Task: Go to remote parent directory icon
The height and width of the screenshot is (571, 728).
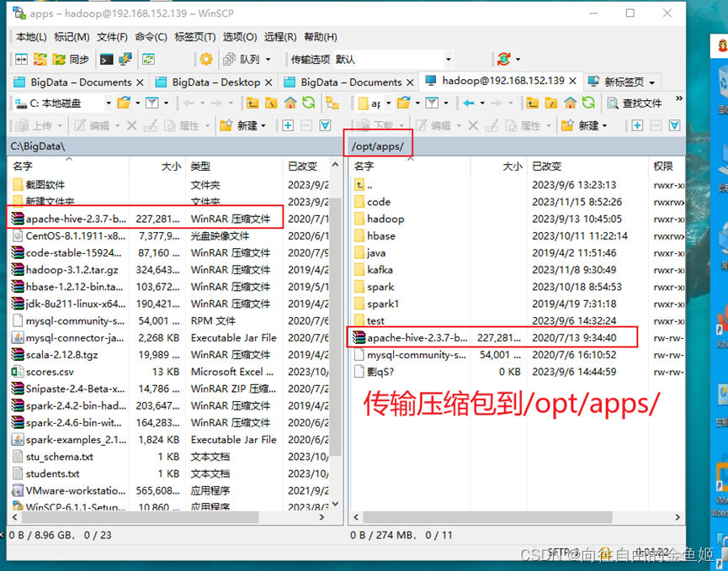Action: 533,103
